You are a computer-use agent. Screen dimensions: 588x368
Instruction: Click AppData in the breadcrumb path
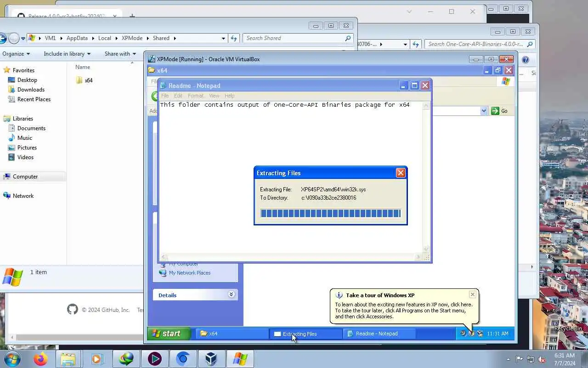[77, 38]
